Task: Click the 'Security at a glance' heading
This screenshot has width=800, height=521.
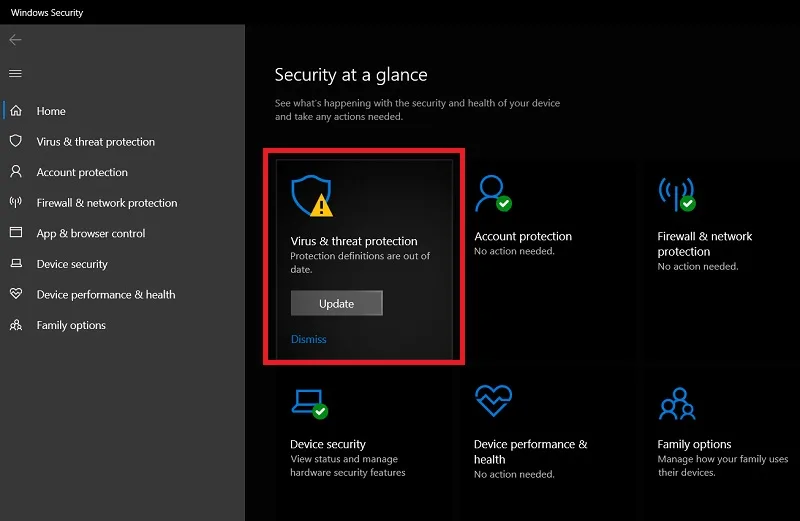Action: [x=351, y=75]
